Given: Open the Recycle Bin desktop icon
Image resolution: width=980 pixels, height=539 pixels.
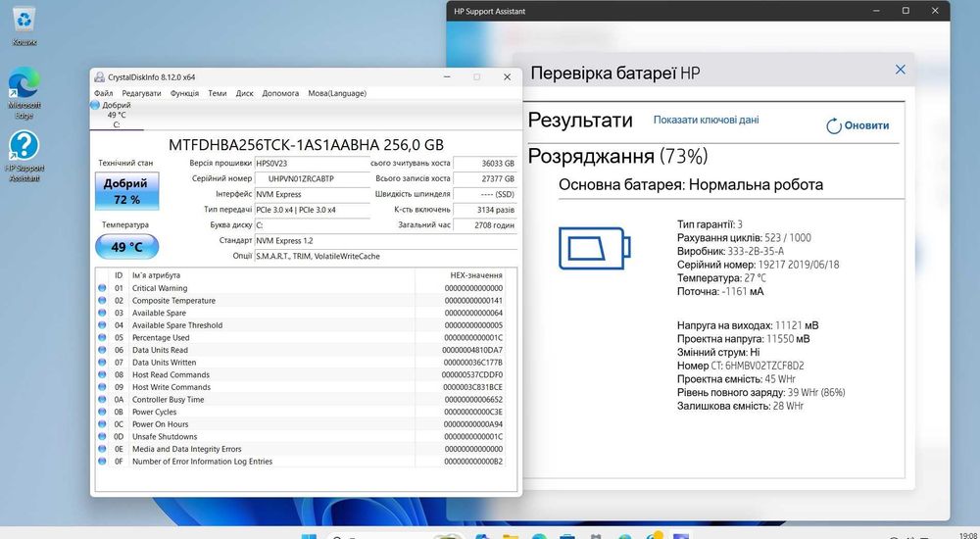Looking at the screenshot, I should pyautogui.click(x=24, y=27).
